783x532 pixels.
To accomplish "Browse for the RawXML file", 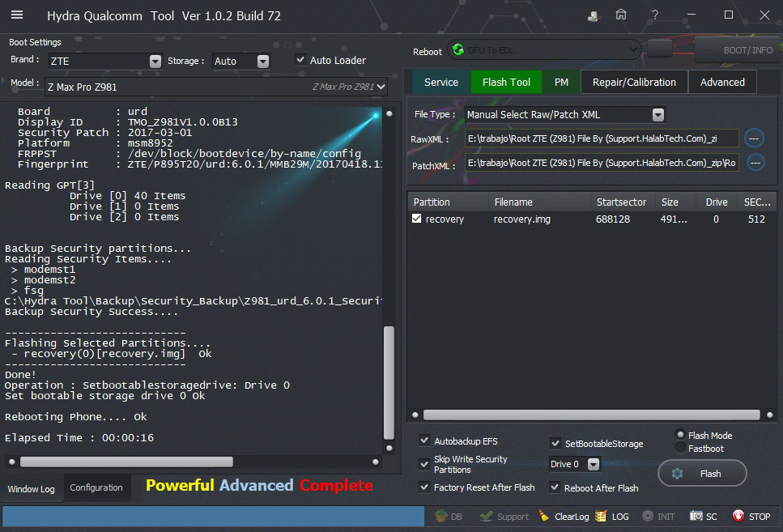I will tap(755, 138).
